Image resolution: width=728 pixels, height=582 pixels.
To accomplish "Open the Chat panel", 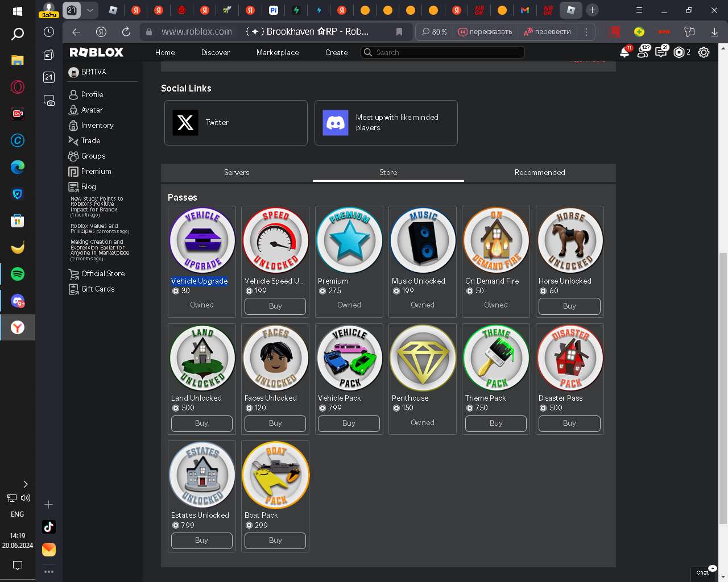I will [x=704, y=572].
